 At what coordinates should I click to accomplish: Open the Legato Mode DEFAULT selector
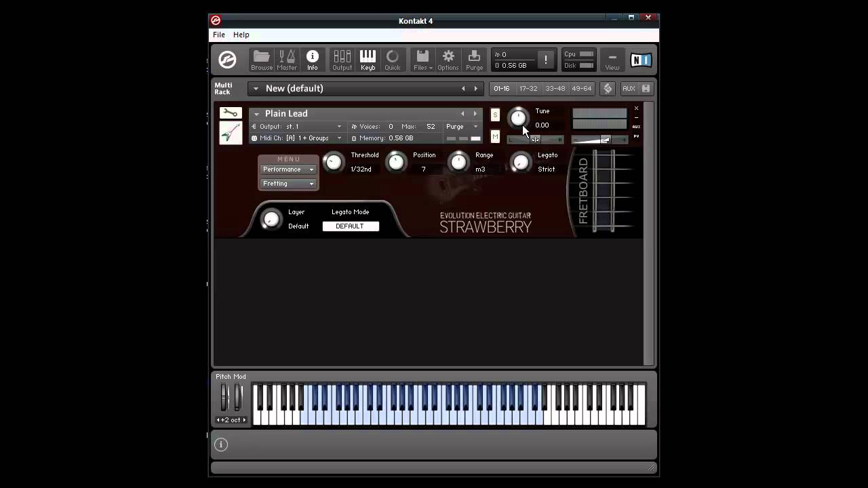click(x=351, y=226)
